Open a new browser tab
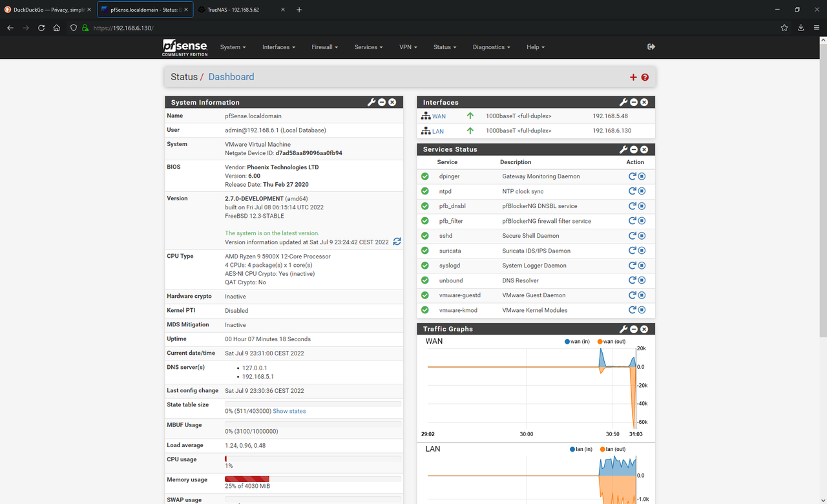 [298, 10]
